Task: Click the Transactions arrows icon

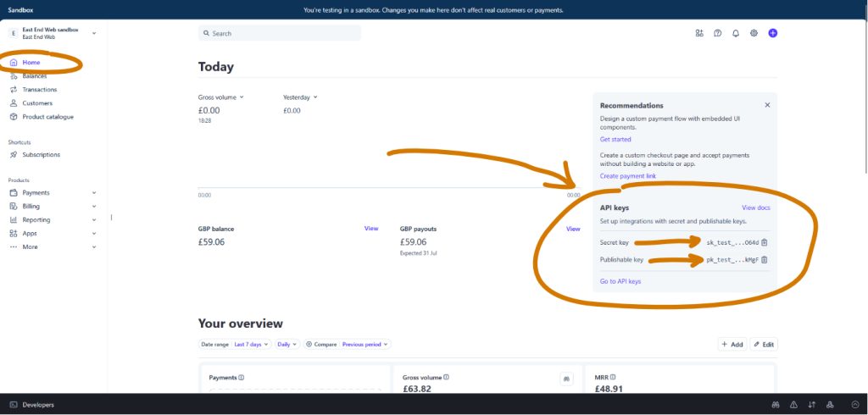Action: [14, 90]
